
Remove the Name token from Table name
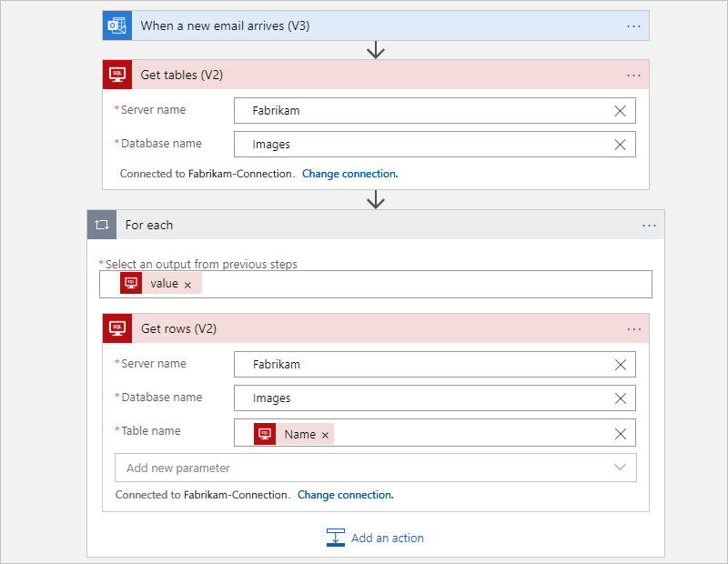(x=326, y=434)
